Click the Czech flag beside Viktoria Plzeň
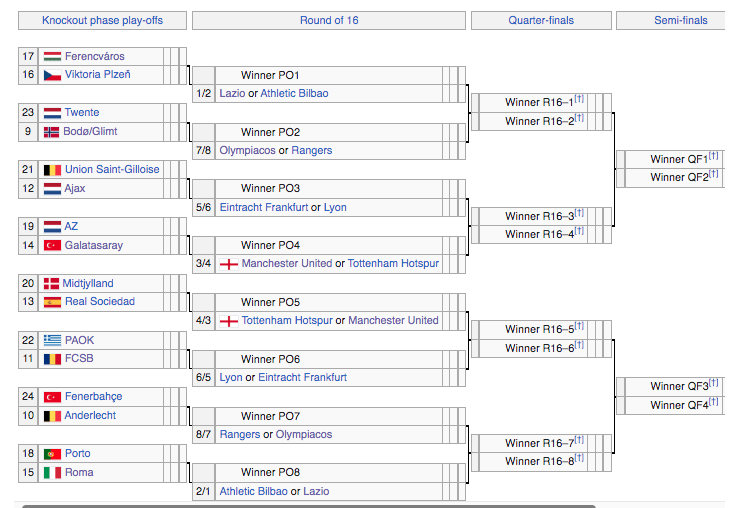Screen dimensions: 739x508 click(x=52, y=75)
